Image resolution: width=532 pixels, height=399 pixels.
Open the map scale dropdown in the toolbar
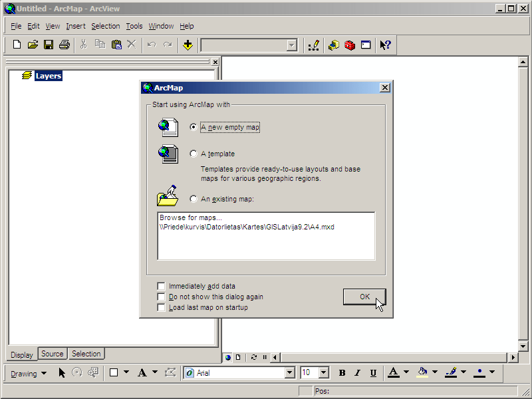[x=292, y=45]
